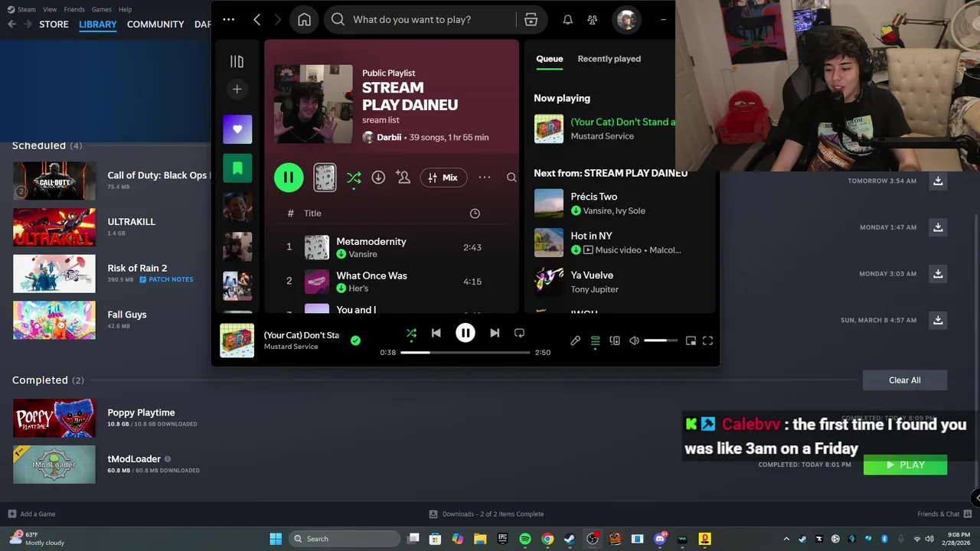The width and height of the screenshot is (980, 551).
Task: Open Risk of Rain 2 patch notes
Action: (166, 280)
